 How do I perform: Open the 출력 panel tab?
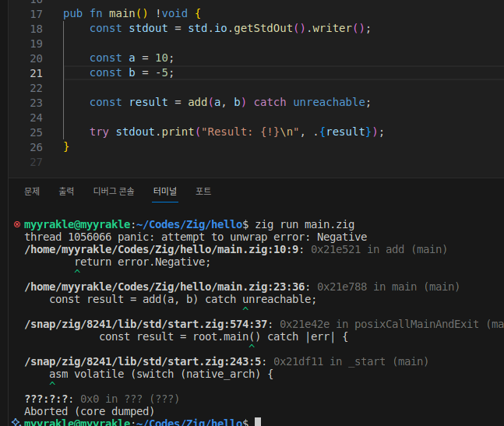(67, 191)
